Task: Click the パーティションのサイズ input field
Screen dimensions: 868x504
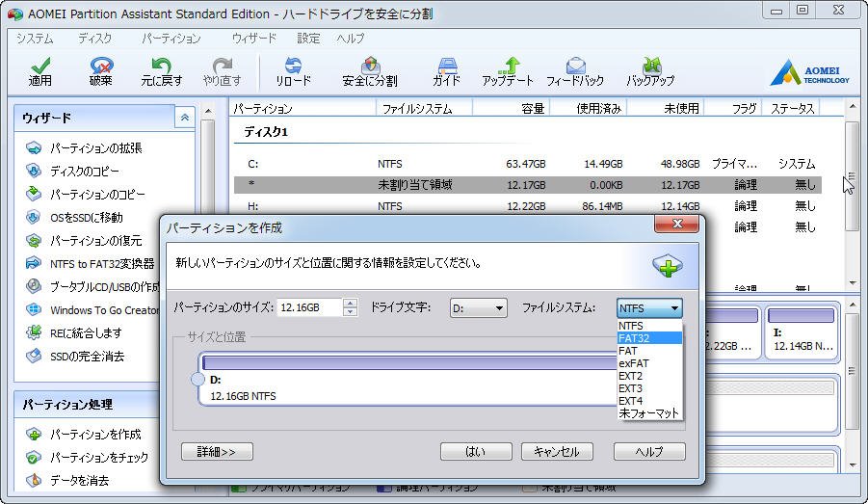Action: pyautogui.click(x=309, y=307)
